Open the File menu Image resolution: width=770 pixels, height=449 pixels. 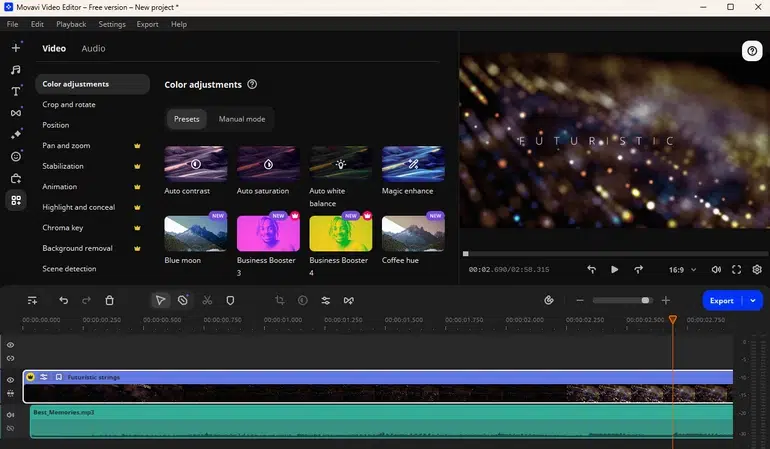click(x=12, y=24)
